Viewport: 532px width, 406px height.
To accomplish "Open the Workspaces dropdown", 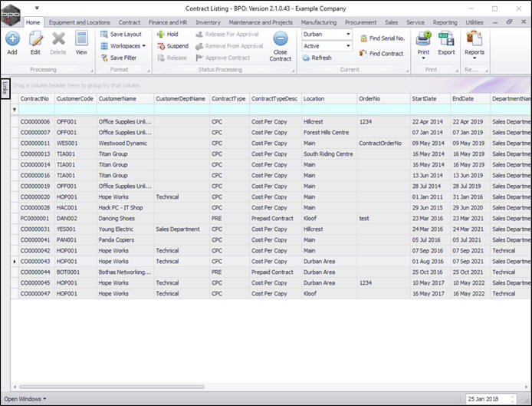I will click(x=123, y=46).
